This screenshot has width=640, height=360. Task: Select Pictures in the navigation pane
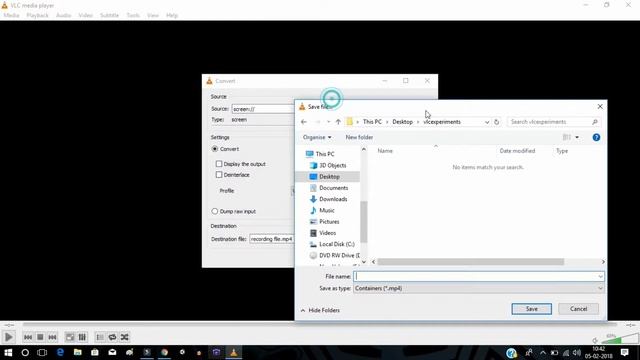pos(329,222)
